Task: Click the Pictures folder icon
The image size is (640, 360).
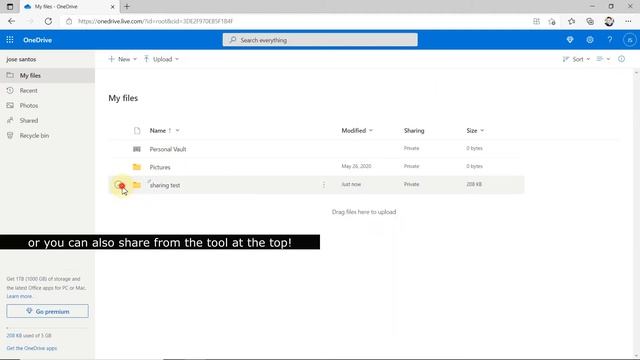Action: pyautogui.click(x=137, y=167)
